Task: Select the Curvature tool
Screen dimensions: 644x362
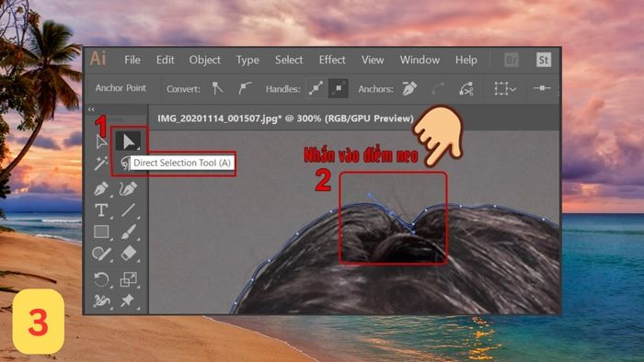Action: click(128, 188)
